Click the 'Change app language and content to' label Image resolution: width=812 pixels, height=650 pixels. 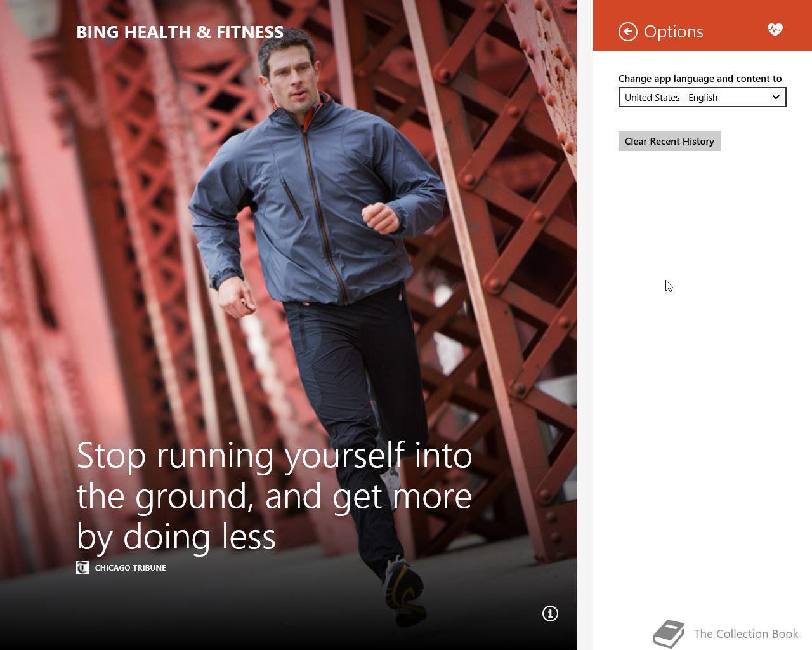(x=700, y=79)
